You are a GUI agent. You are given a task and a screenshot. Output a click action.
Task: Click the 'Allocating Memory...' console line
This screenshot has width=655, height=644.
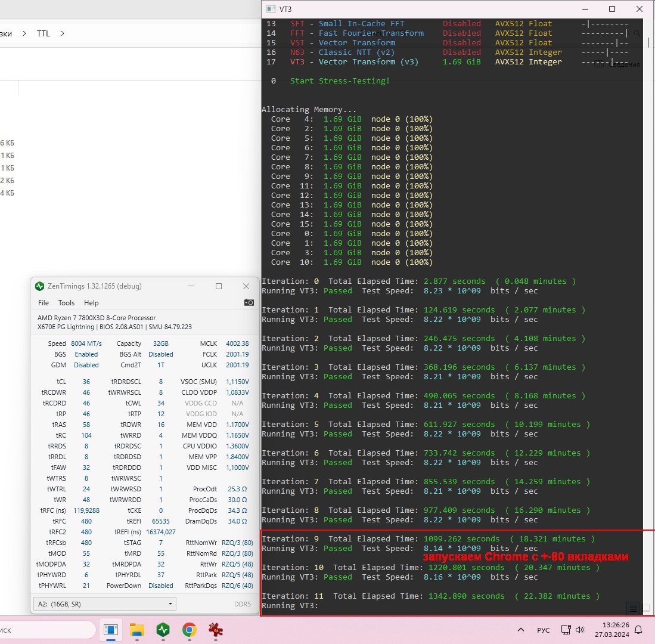click(x=309, y=110)
